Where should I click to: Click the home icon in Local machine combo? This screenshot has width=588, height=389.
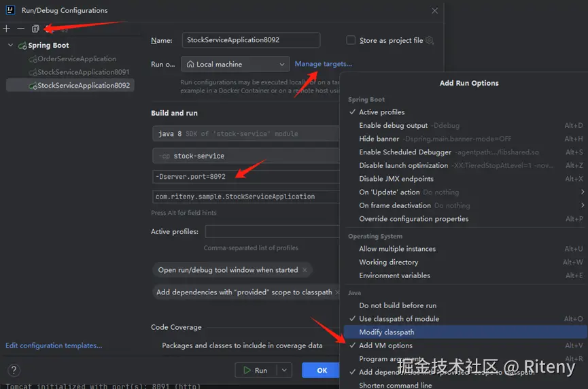point(190,64)
